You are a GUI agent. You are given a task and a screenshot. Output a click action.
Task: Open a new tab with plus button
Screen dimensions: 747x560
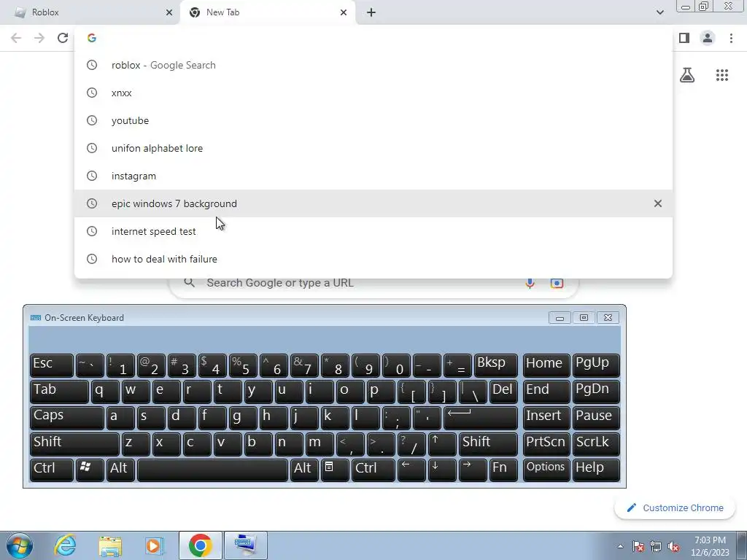[371, 12]
